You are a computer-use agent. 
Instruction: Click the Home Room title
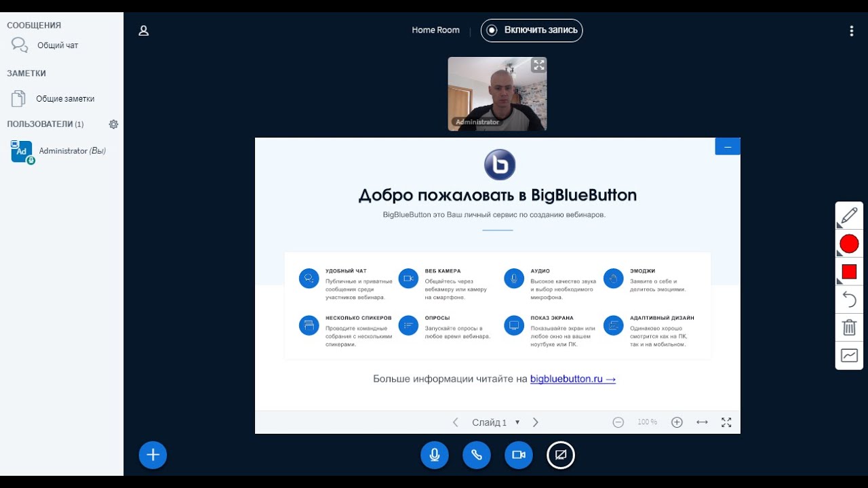coord(435,30)
